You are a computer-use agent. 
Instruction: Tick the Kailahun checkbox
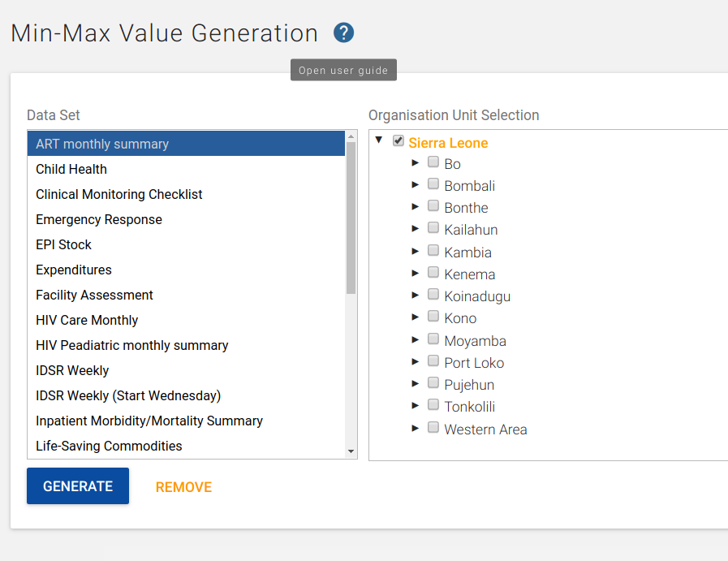(433, 227)
